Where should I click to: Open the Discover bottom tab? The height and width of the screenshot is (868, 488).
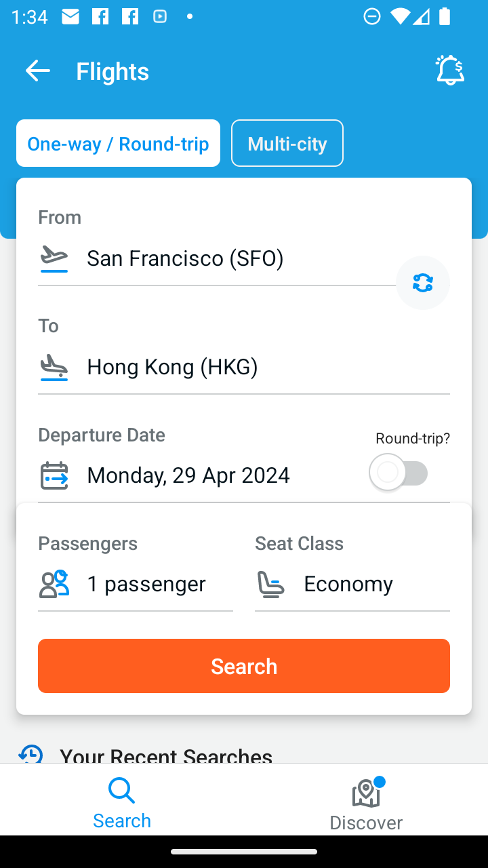pos(366,804)
